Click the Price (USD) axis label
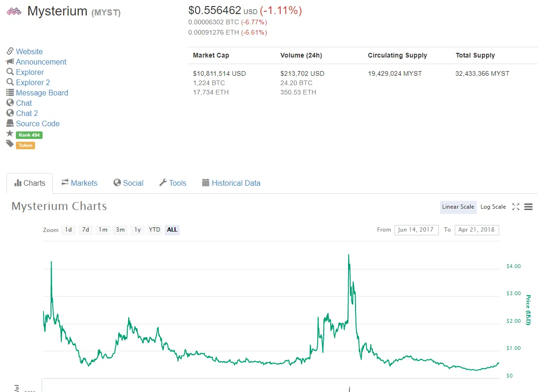The width and height of the screenshot is (538, 392). [528, 310]
